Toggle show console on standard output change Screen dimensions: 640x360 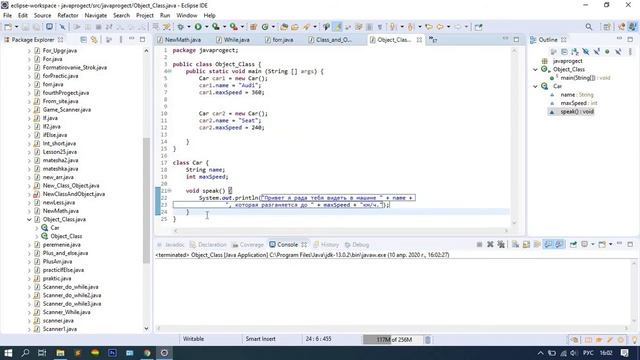pyautogui.click(x=548, y=244)
